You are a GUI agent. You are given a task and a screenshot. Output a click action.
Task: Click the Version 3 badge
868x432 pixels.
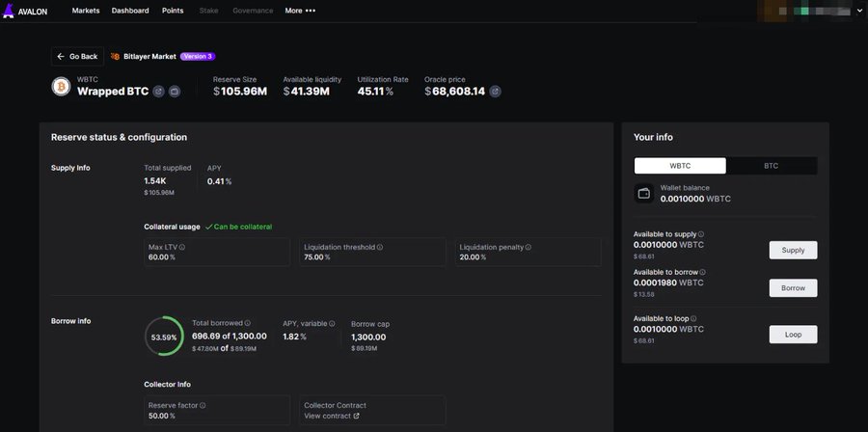[198, 57]
